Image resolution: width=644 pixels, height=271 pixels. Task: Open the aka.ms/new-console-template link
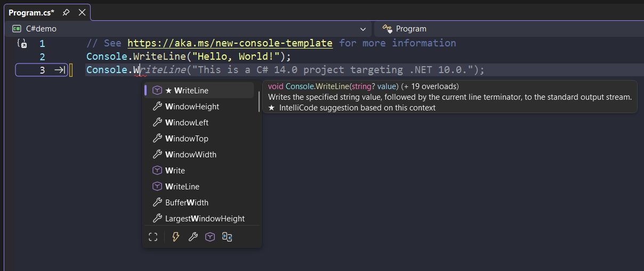pyautogui.click(x=230, y=43)
